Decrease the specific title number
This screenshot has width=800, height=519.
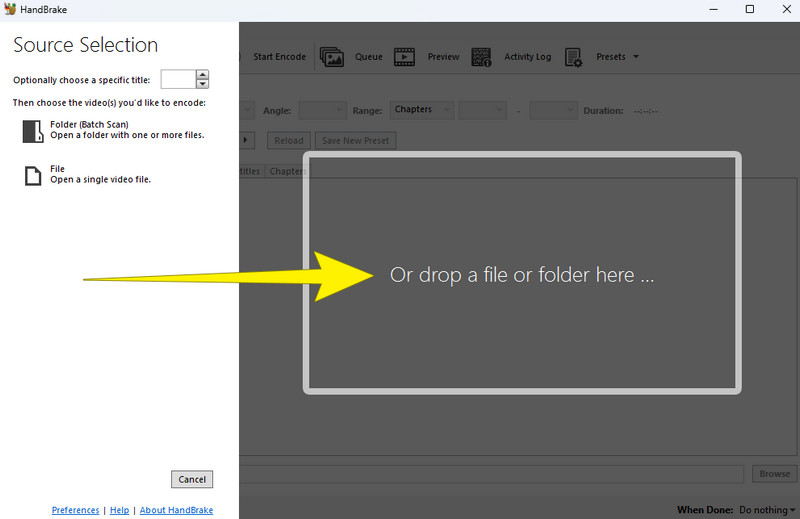tap(203, 84)
